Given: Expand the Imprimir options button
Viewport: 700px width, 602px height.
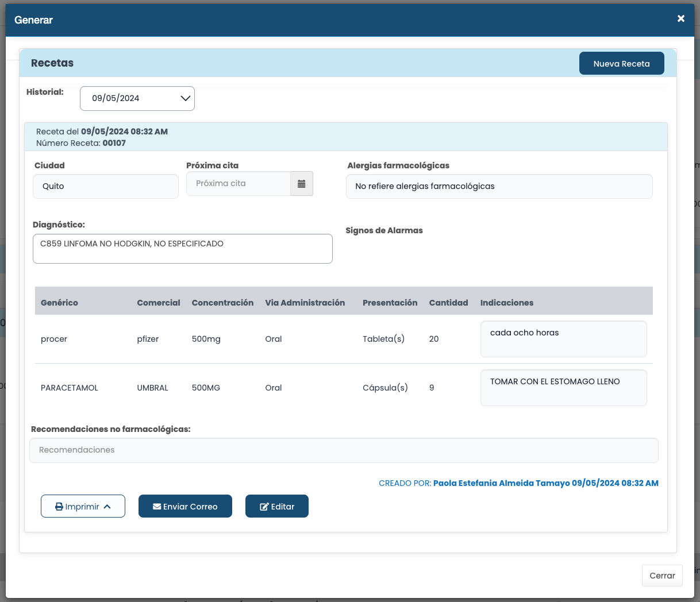Looking at the screenshot, I should click(83, 506).
